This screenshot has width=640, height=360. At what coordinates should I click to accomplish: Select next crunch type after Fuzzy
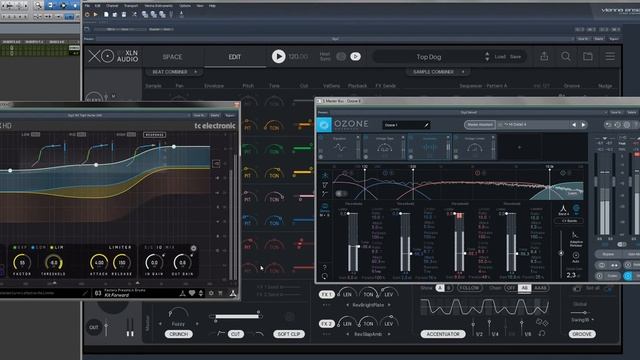tap(197, 324)
